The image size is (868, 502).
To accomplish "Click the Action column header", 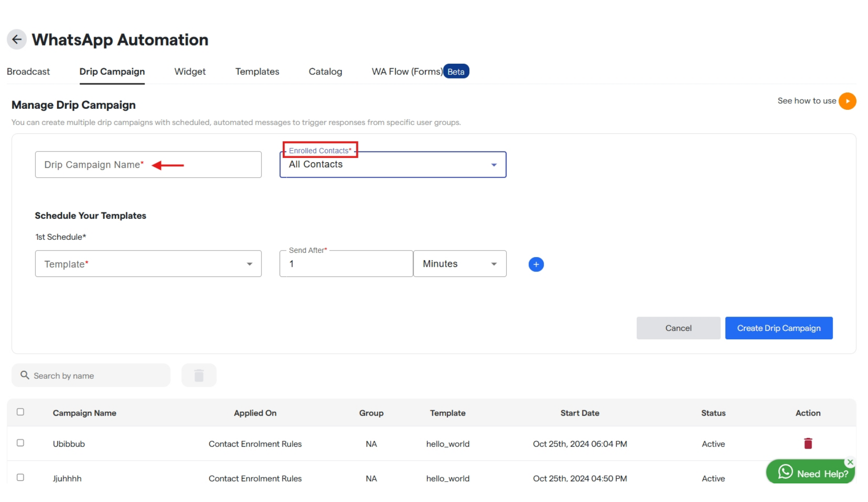I will point(808,413).
